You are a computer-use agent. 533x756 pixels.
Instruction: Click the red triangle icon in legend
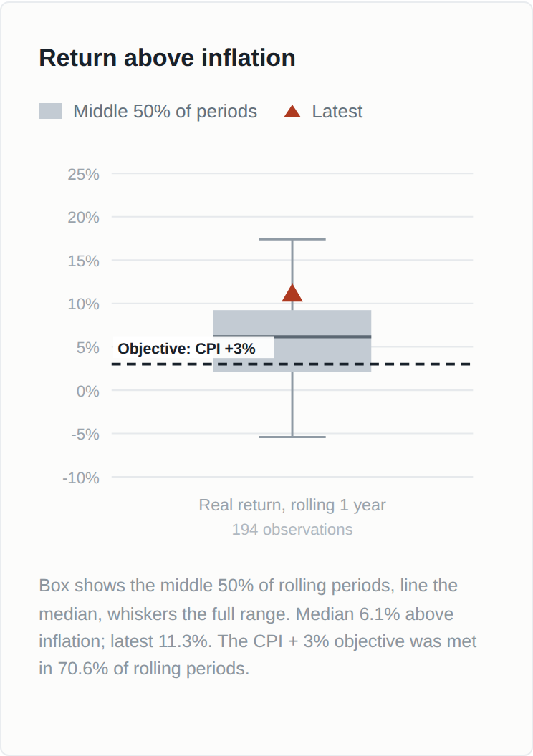pyautogui.click(x=292, y=112)
